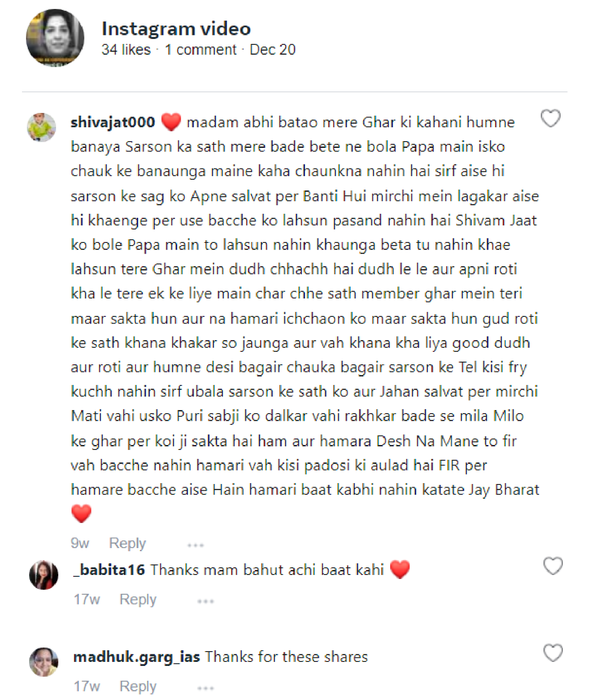Image resolution: width=609 pixels, height=700 pixels.
Task: Reply to shivajat000's long comment
Action: [127, 543]
